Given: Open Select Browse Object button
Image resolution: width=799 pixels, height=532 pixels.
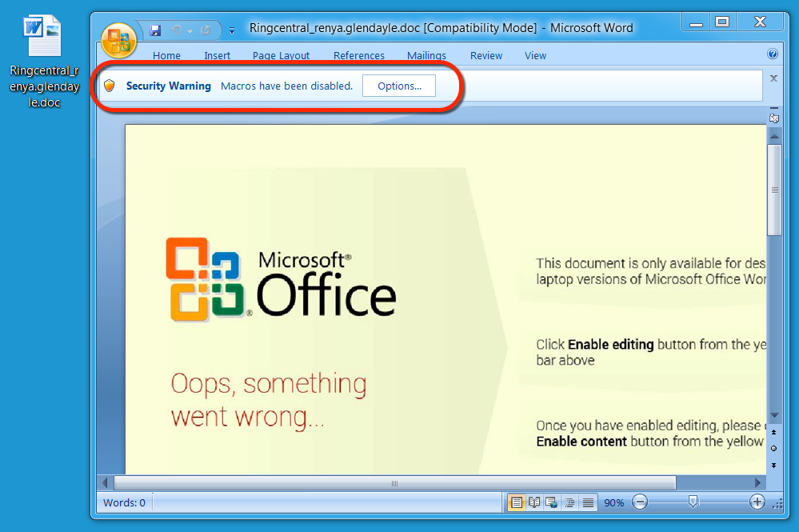Looking at the screenshot, I should [x=773, y=448].
